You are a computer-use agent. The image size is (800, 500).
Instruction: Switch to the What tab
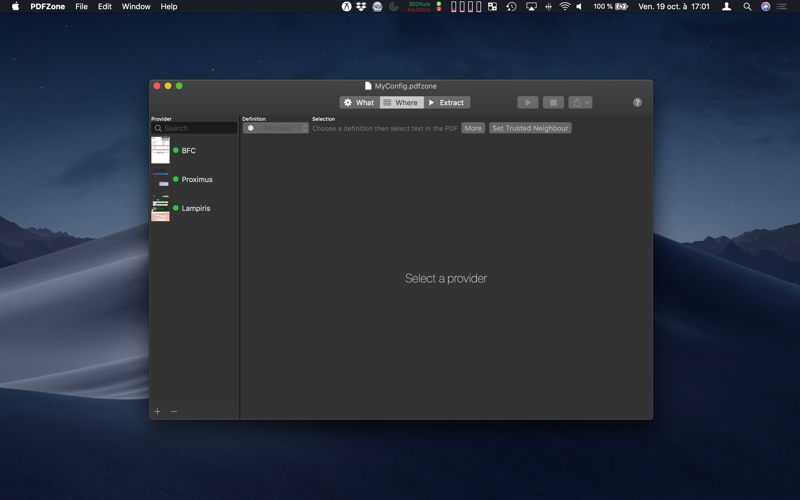[x=359, y=103]
